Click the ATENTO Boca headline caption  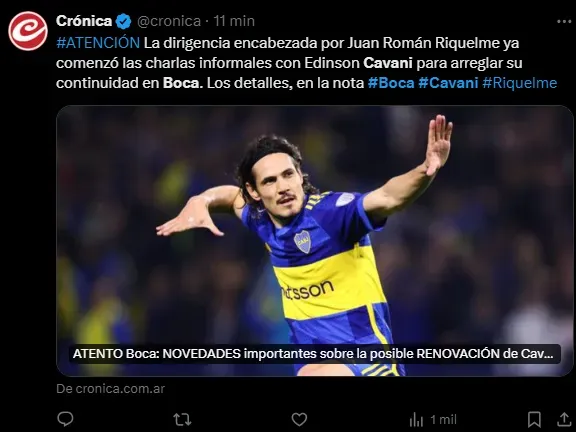pyautogui.click(x=313, y=354)
